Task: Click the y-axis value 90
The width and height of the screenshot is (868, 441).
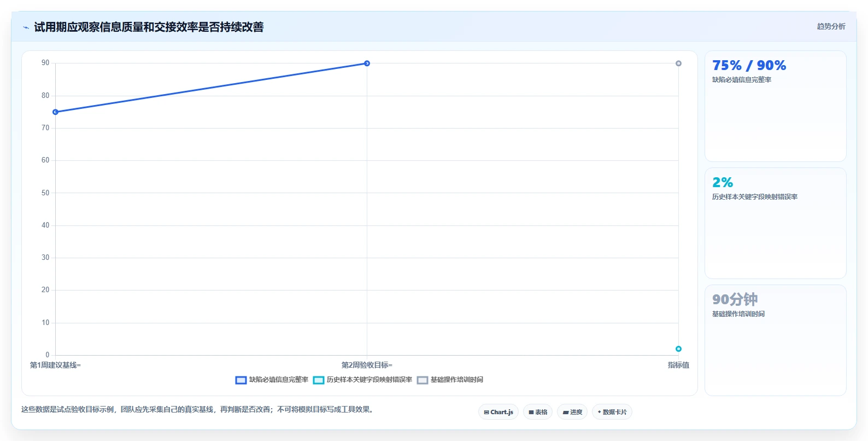Action: click(x=45, y=63)
